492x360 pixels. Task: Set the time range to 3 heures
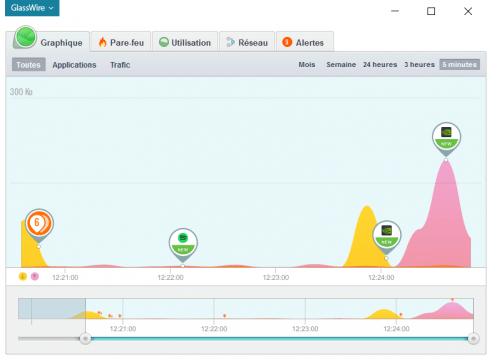click(x=420, y=64)
